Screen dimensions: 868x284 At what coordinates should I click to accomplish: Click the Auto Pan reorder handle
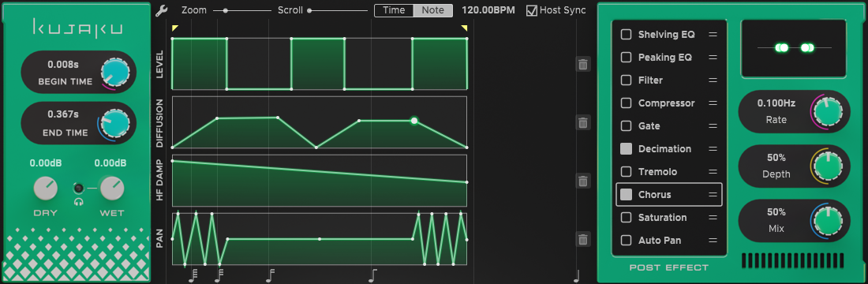[x=713, y=241]
